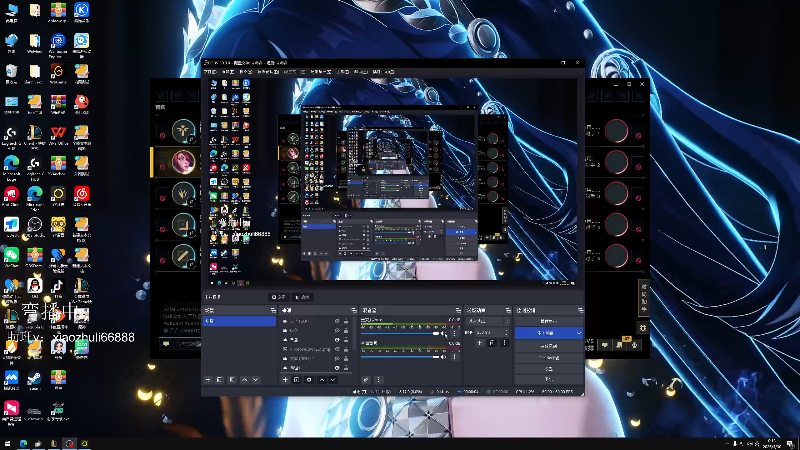Screen dimensions: 800x450
Task: Remove the configurable transition
Action: [492, 343]
